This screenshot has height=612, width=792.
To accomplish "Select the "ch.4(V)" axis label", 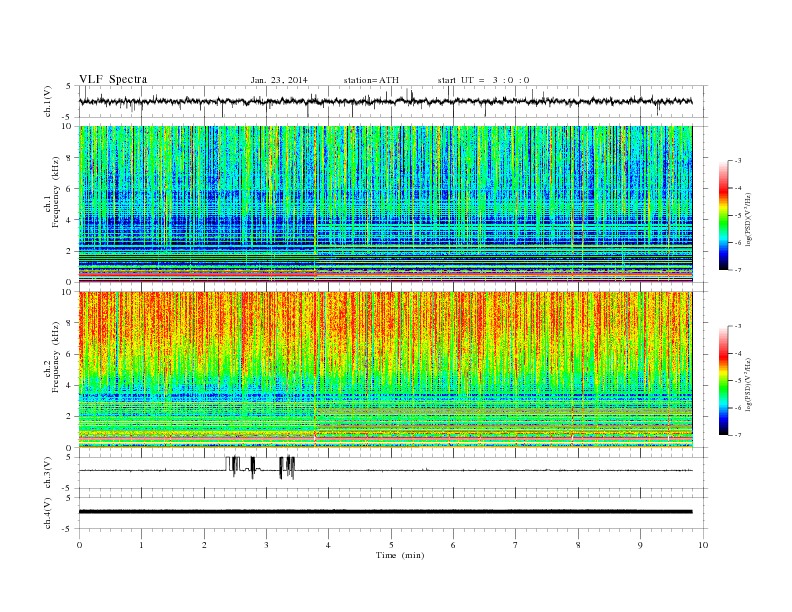I will pyautogui.click(x=48, y=513).
